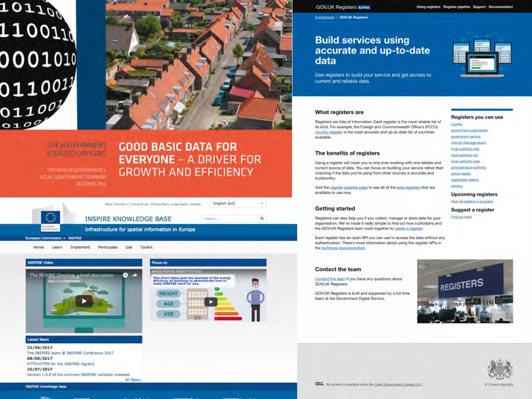Open Register pipeline in top navigation
The image size is (532, 399).
456,7
